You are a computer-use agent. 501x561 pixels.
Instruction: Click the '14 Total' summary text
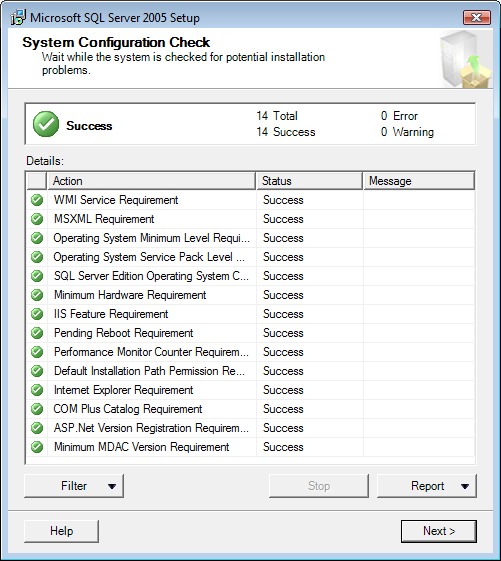277,116
